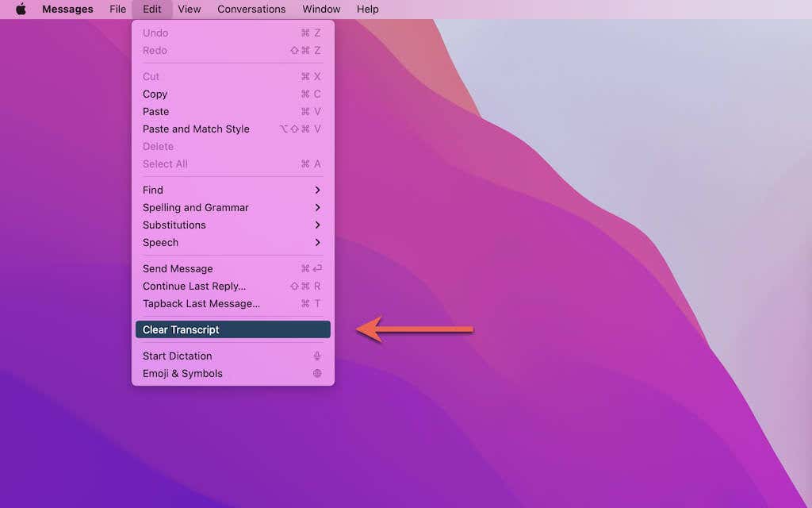Open the Apple menu

click(x=21, y=10)
